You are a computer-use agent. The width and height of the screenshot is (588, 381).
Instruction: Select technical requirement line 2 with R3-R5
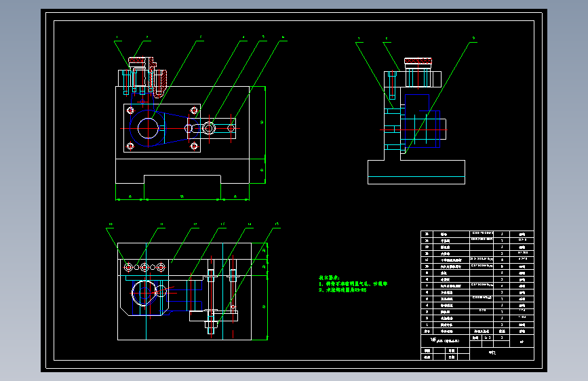tap(342, 290)
